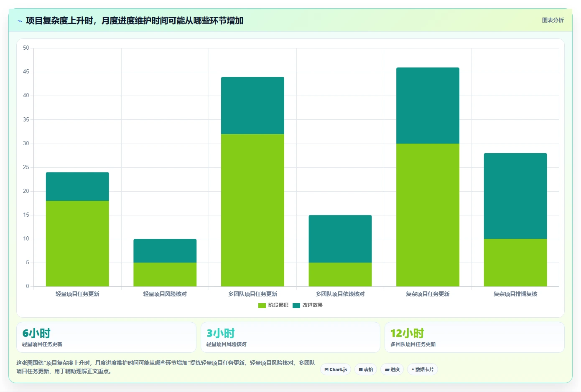Click the 轻量项目任务更新 caption under 6小时
Screen dimensions: 581x392
[42, 344]
